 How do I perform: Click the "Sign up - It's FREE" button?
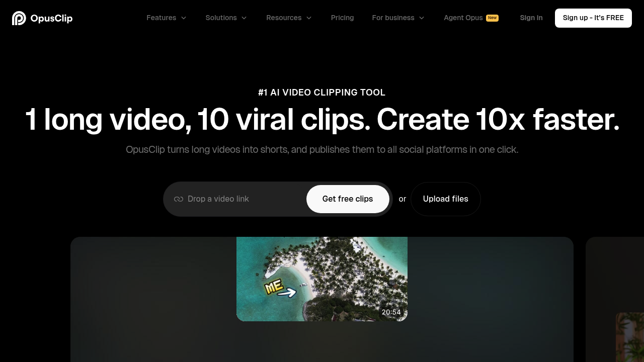click(x=593, y=18)
